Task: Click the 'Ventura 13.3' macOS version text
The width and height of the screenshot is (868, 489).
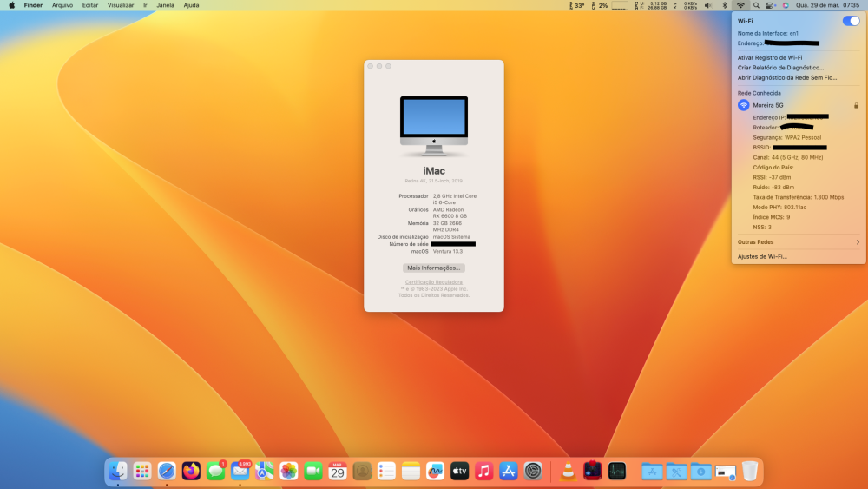Action: click(448, 251)
